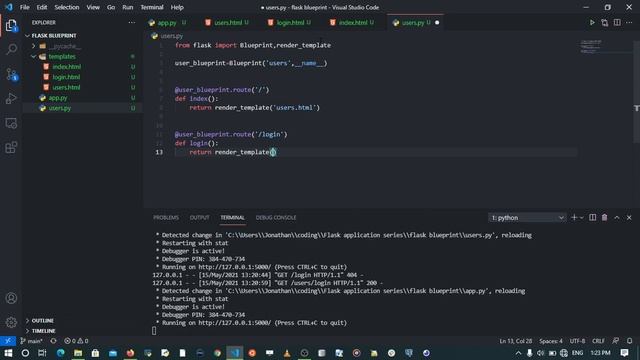Synchronize changes icon in status bar
This screenshot has height=360, width=640.
click(x=53, y=341)
